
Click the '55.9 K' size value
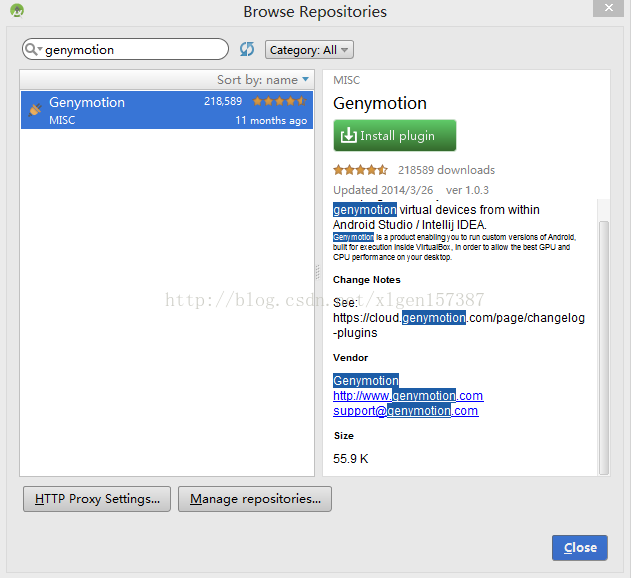[x=351, y=459]
